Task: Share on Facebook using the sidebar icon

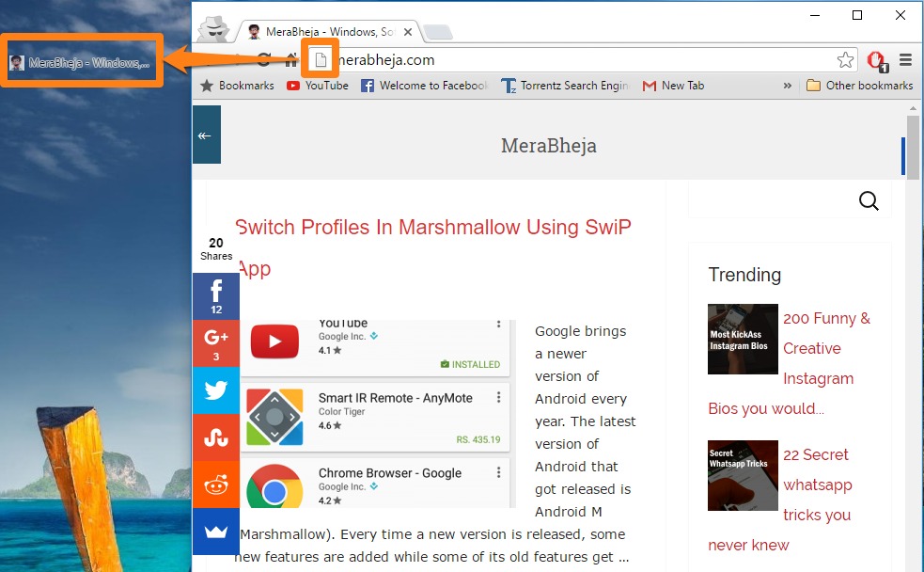Action: click(215, 296)
